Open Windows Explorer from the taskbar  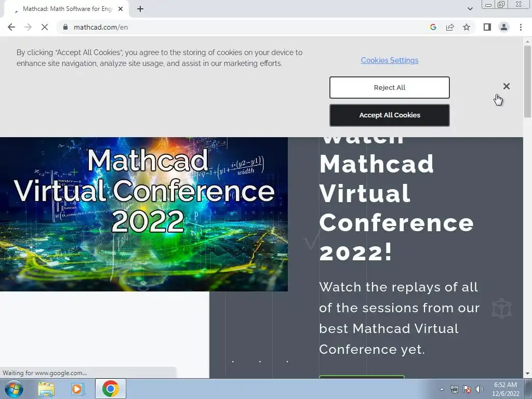click(46, 389)
